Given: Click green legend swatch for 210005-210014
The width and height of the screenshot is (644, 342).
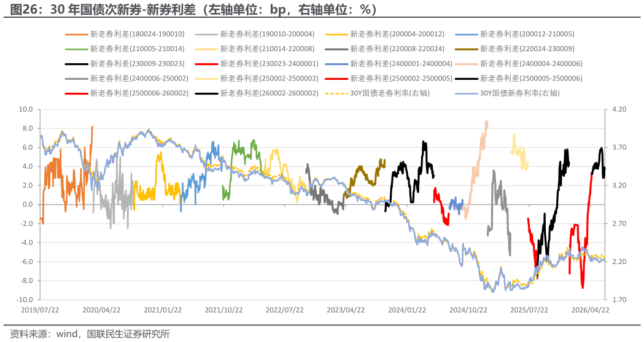Looking at the screenshot, I should point(76,49).
